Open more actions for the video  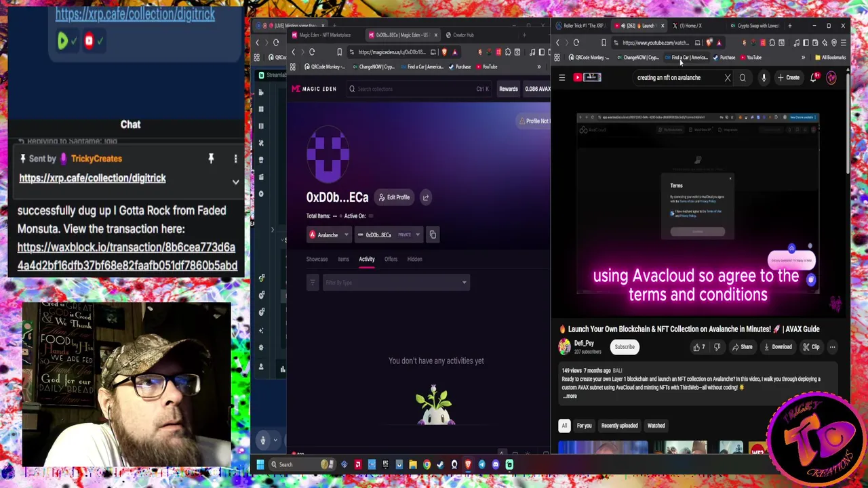coord(832,347)
